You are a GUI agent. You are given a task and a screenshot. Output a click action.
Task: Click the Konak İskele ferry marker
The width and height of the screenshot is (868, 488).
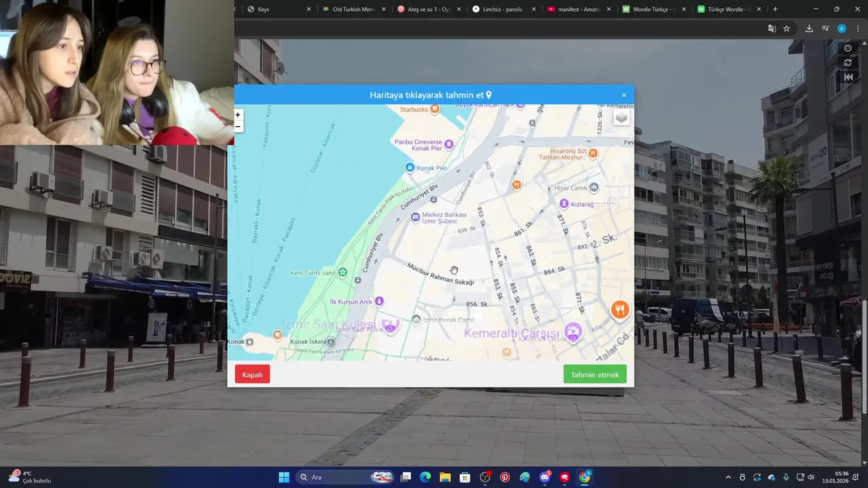point(330,342)
